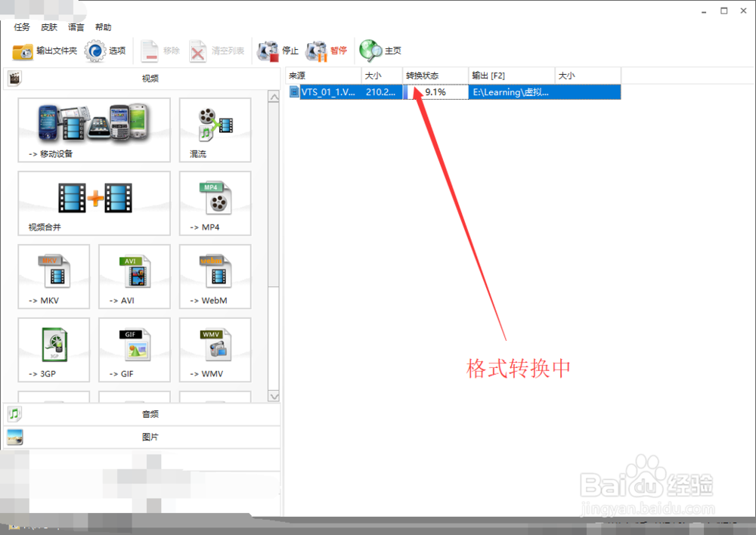Select the -> MKV conversion format
Screen dimensions: 756x535
[x=53, y=277]
